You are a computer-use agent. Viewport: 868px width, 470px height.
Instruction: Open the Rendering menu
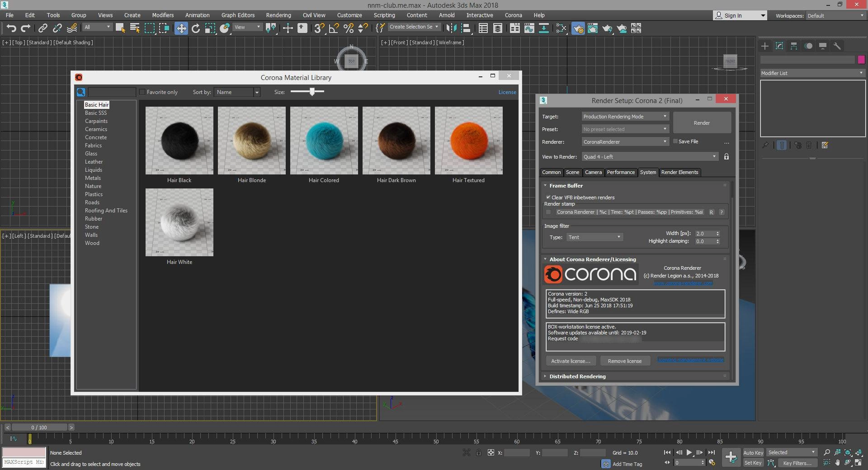278,15
